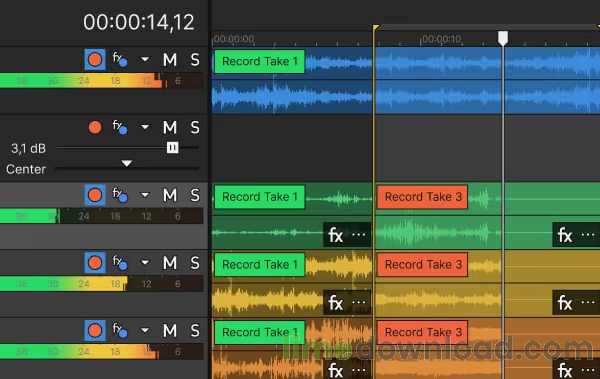600x379 pixels.
Task: Arm recording on the second empty track
Action: (95, 127)
